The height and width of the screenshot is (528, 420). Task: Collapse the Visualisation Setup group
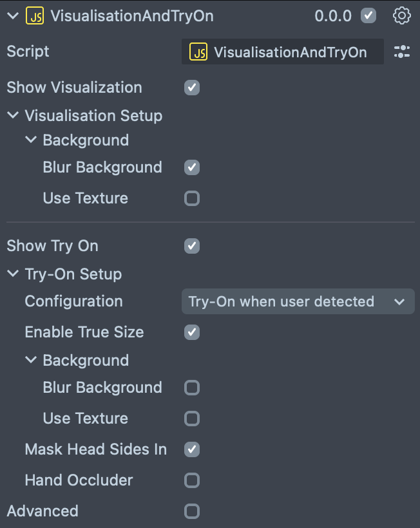point(13,116)
